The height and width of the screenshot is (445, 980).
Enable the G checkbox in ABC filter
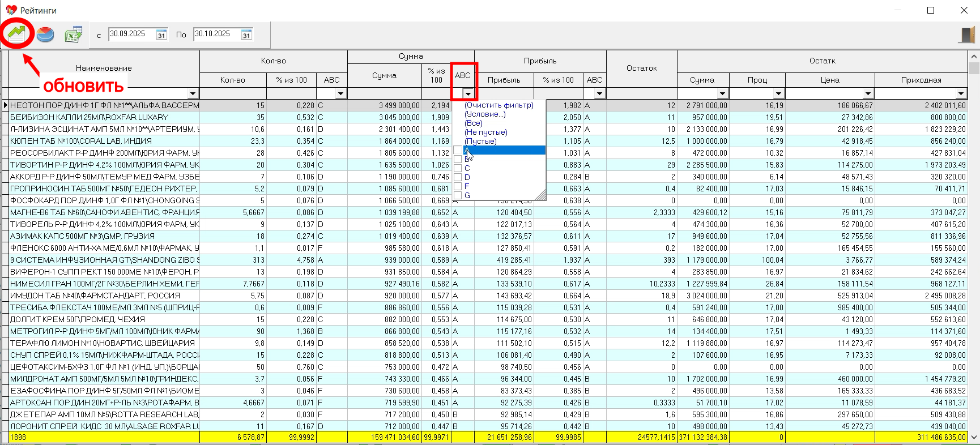pyautogui.click(x=458, y=195)
